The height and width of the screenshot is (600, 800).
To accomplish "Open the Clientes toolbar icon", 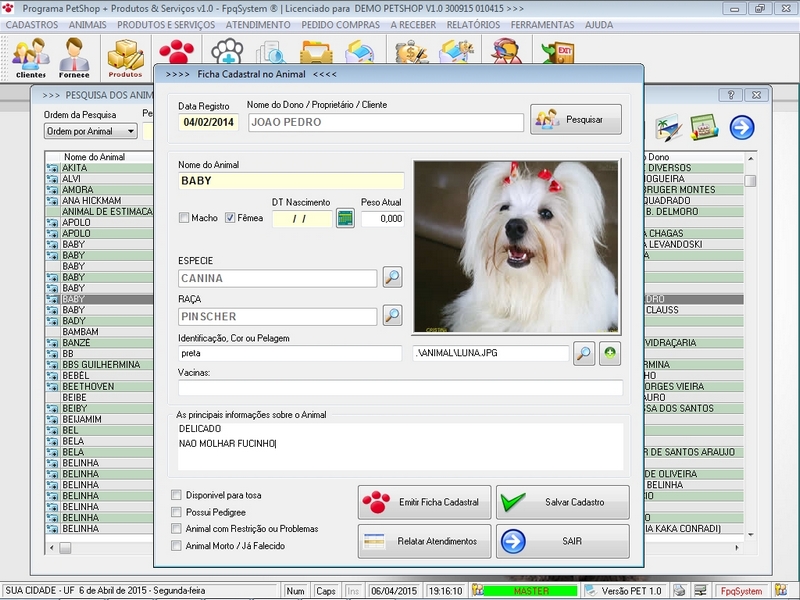I will tap(30, 58).
